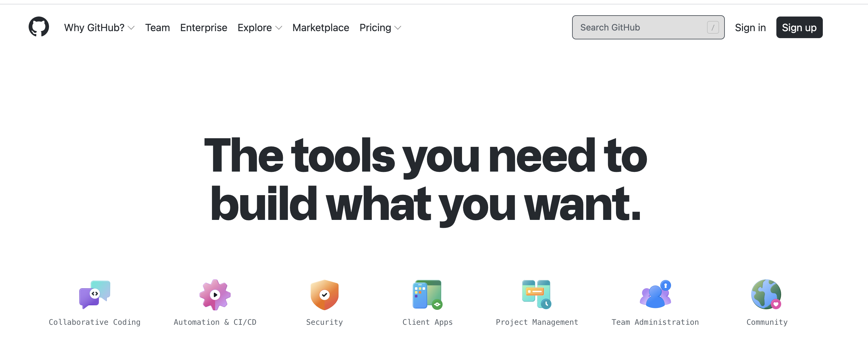This screenshot has height=354, width=868.
Task: Go to the Team nav item
Action: pos(157,28)
